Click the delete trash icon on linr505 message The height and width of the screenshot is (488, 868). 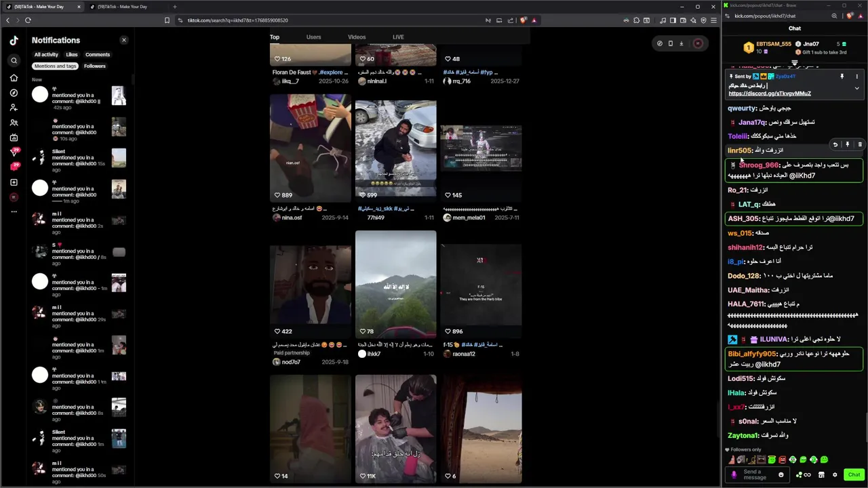point(860,144)
